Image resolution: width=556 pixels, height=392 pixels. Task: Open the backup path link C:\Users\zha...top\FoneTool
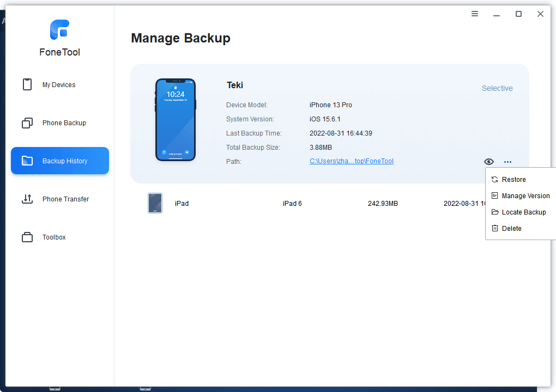point(352,161)
